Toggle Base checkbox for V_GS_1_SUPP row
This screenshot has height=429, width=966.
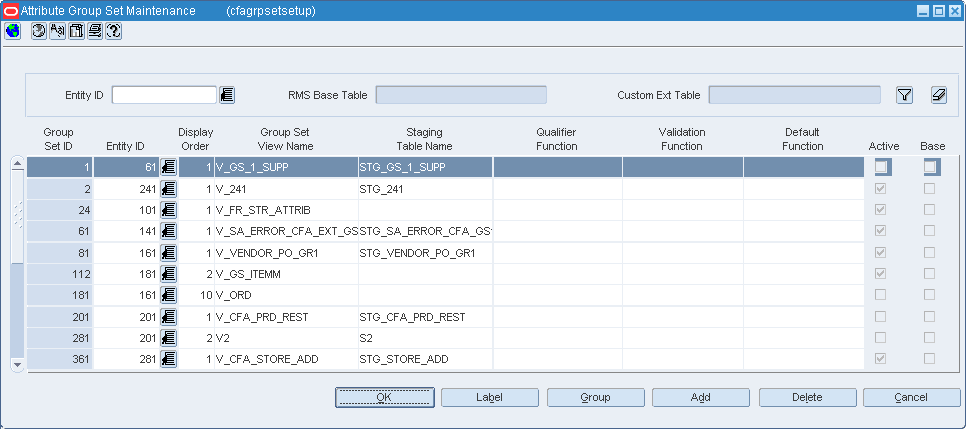click(930, 166)
